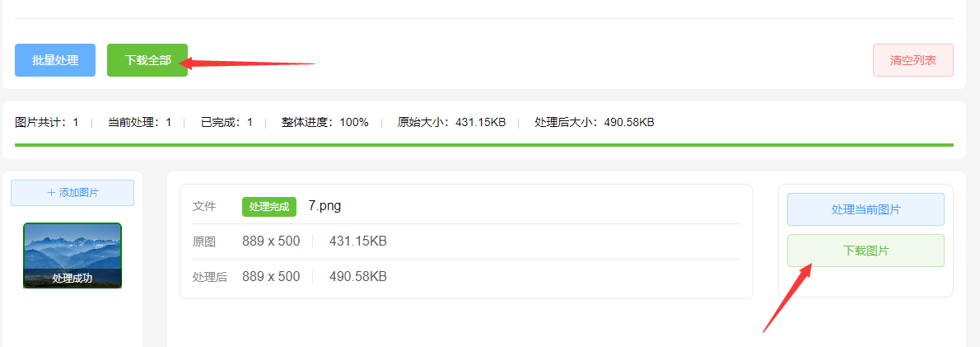Image resolution: width=980 pixels, height=347 pixels.
Task: Click the green progress bar
Action: tap(478, 145)
